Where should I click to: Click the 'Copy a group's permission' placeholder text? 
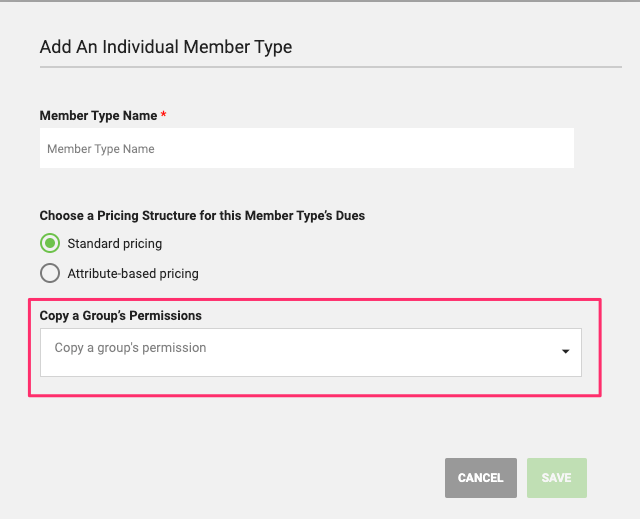click(130, 348)
